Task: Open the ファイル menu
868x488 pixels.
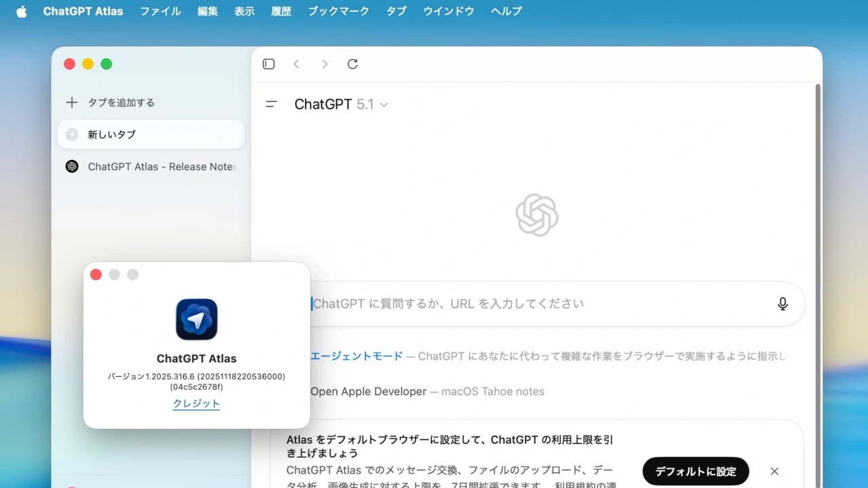Action: [x=161, y=12]
